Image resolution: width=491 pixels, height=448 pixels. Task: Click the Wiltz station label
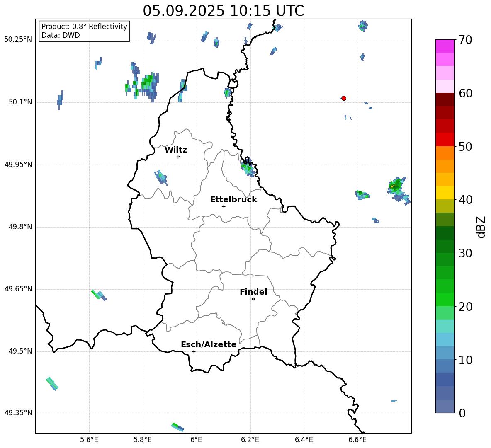[176, 150]
